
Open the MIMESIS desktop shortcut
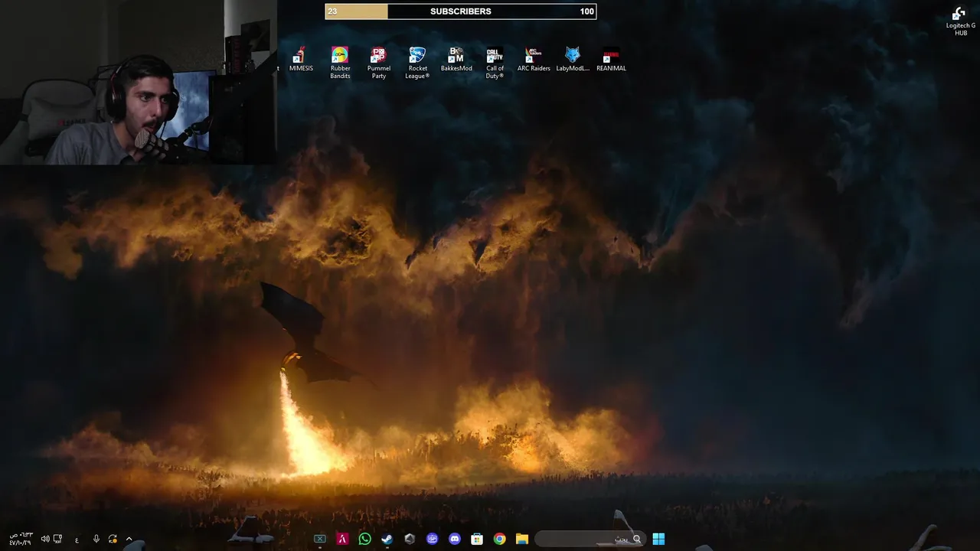tap(301, 60)
